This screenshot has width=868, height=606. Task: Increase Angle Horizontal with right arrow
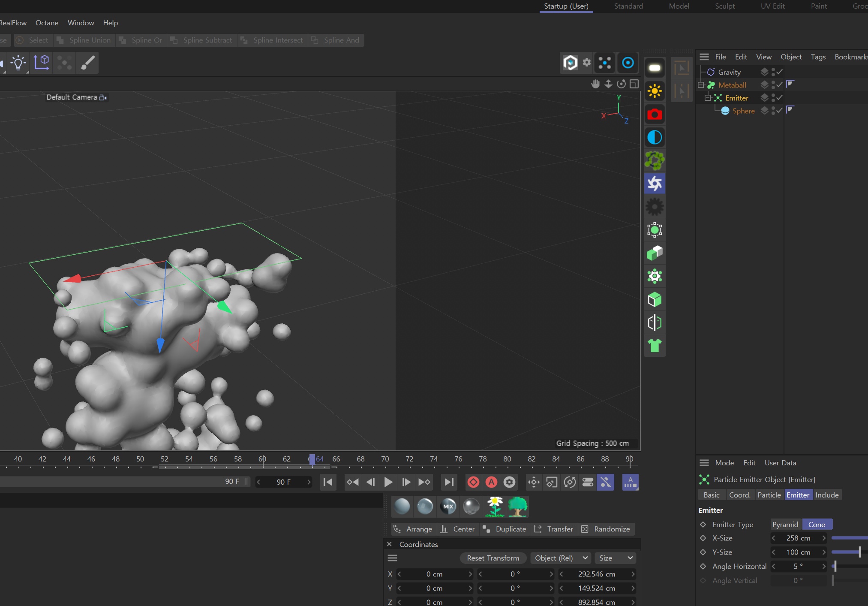pyautogui.click(x=823, y=566)
